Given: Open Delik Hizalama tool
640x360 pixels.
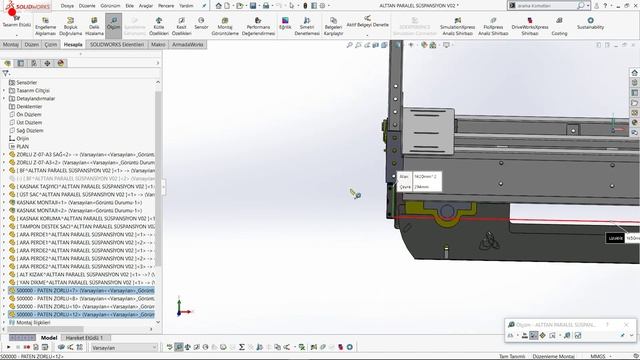Looking at the screenshot, I should click(x=94, y=26).
